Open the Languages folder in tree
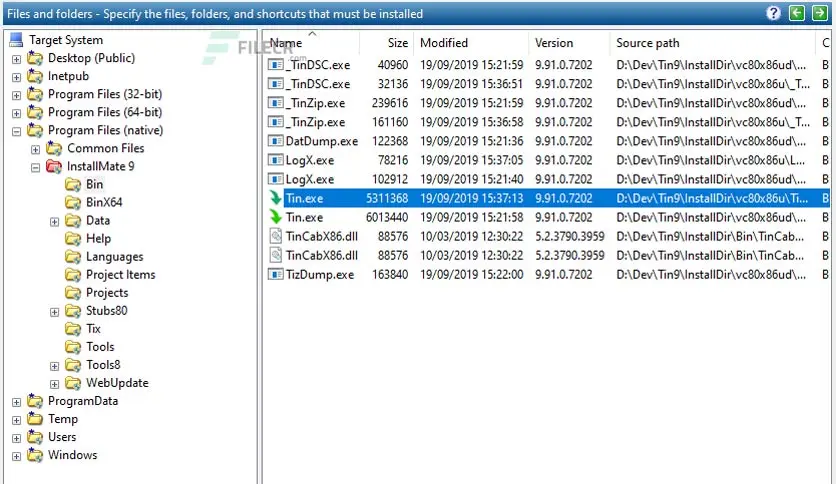This screenshot has width=836, height=484. 114,257
